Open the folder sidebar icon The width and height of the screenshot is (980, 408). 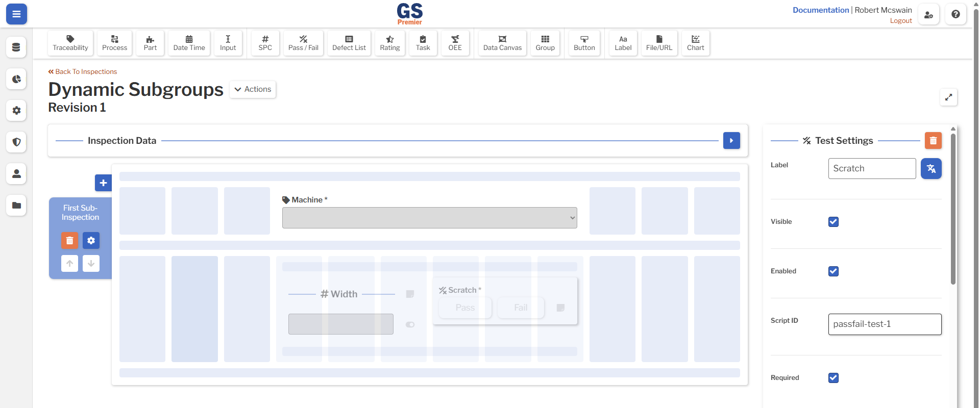(16, 206)
